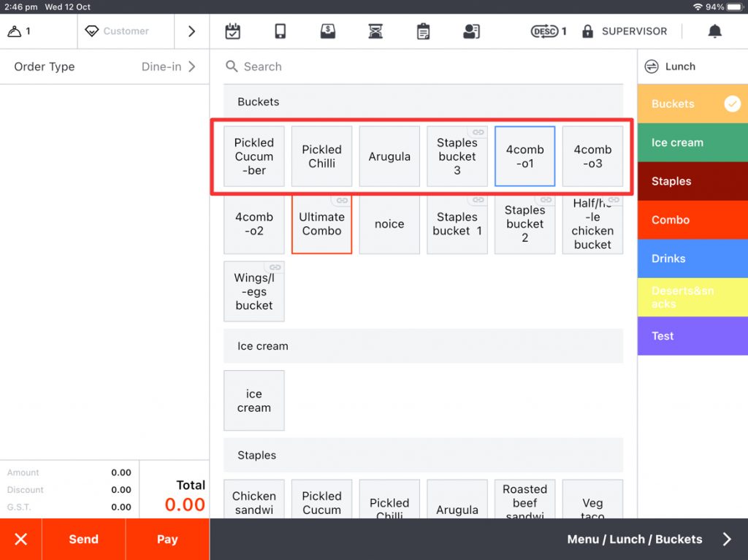Open the notifications bell

tap(714, 31)
